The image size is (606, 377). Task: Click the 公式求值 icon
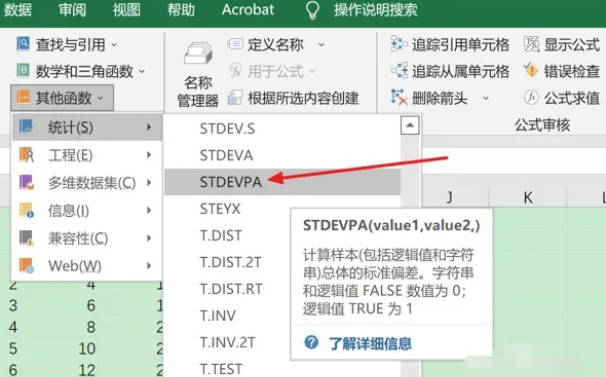pyautogui.click(x=531, y=97)
